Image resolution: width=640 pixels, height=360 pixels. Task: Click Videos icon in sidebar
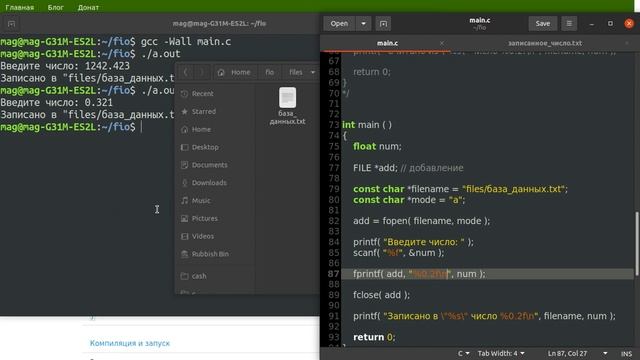[x=184, y=236]
